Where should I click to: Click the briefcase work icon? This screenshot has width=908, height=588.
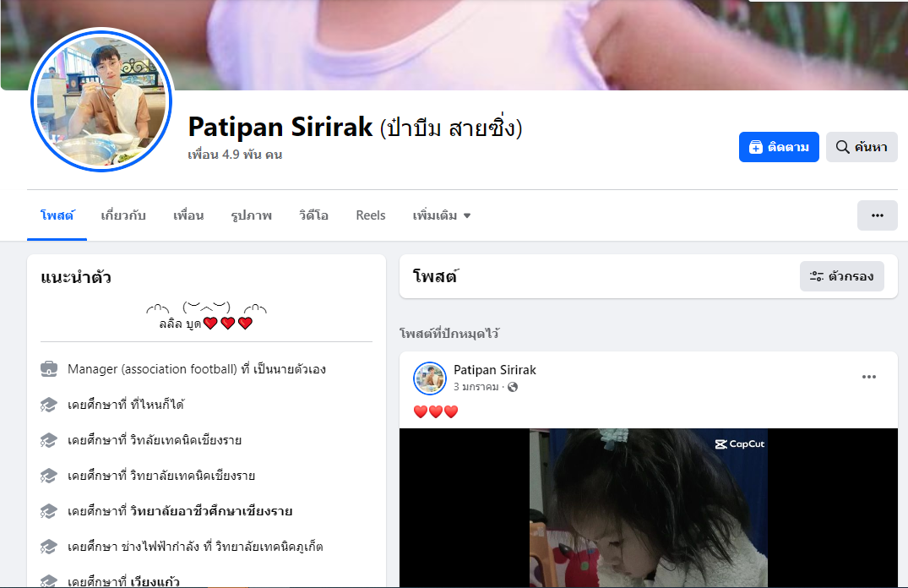[49, 369]
